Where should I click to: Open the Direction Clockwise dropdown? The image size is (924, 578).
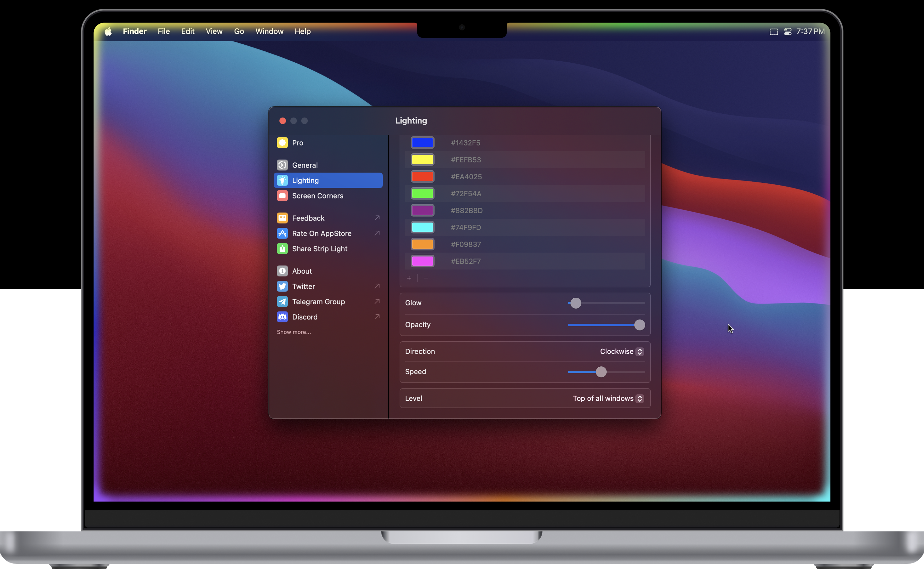pyautogui.click(x=622, y=351)
